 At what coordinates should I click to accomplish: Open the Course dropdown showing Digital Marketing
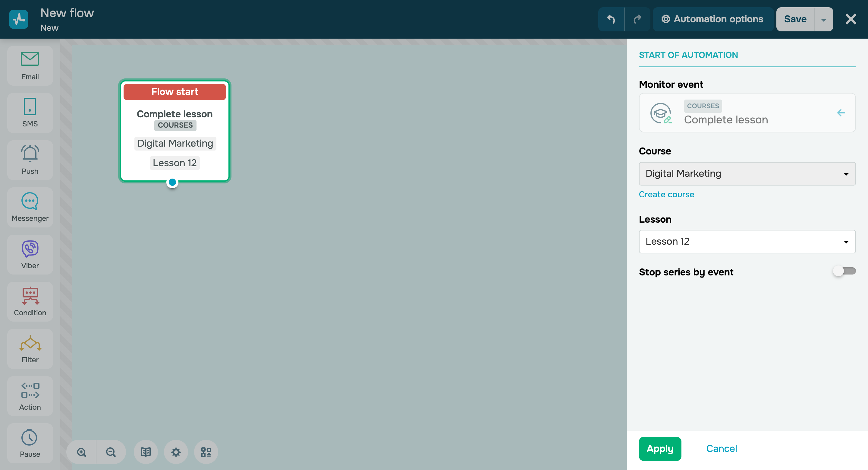(747, 174)
